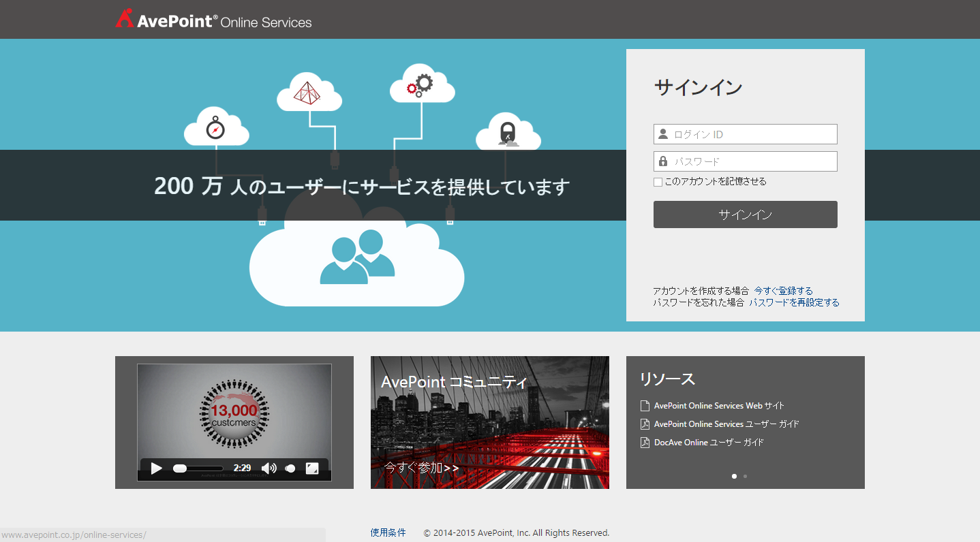The image size is (980, 542).
Task: Click 今すぐ参加>> on community banner
Action: pos(421,468)
